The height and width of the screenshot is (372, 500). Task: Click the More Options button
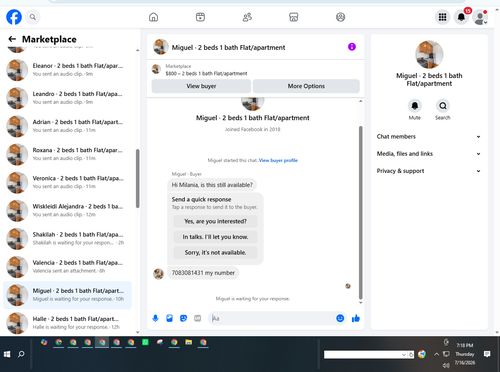[x=306, y=86]
